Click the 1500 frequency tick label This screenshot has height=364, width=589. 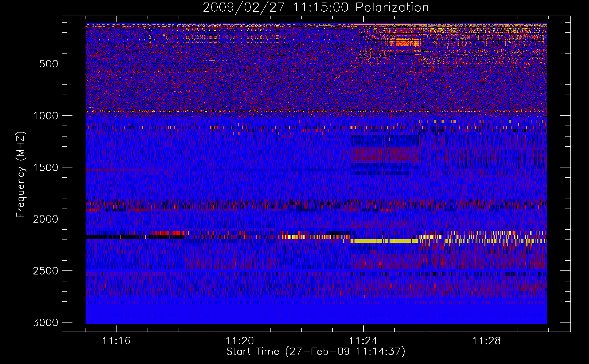point(46,167)
